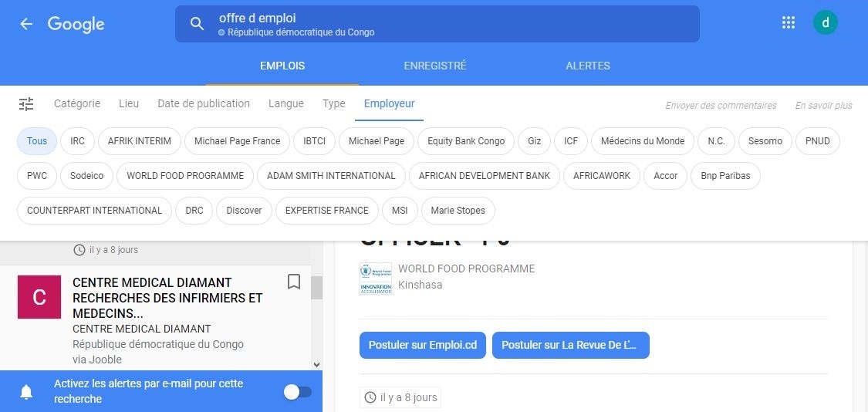This screenshot has width=868, height=412.
Task: Filter by employer IBTCI
Action: point(315,141)
